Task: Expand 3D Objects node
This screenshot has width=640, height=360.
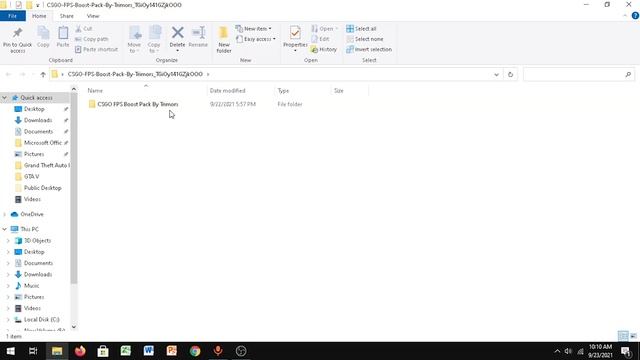Action: tap(8, 240)
